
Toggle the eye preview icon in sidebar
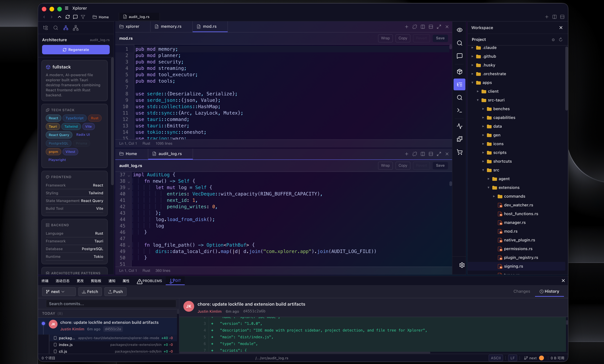tap(459, 30)
